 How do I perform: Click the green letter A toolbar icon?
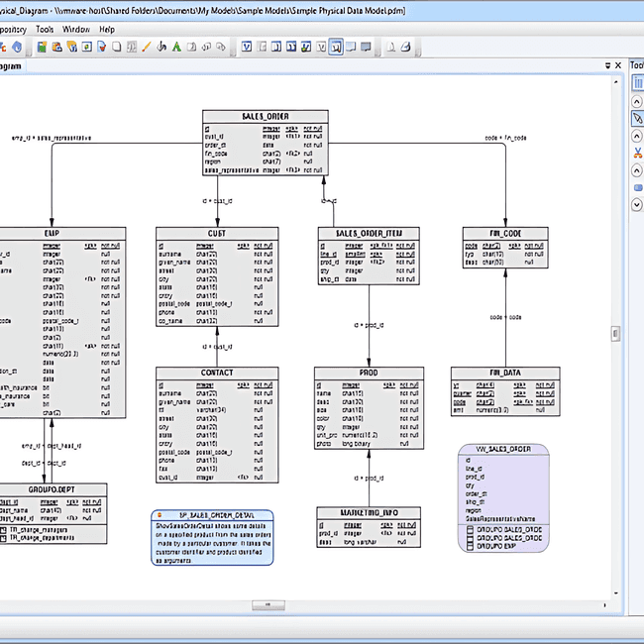[x=176, y=47]
